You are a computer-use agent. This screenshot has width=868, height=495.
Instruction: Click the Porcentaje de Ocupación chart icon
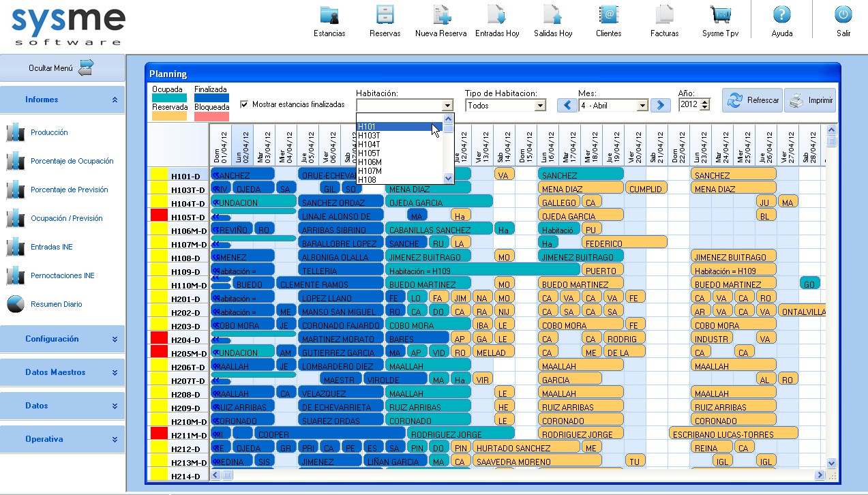(16, 161)
